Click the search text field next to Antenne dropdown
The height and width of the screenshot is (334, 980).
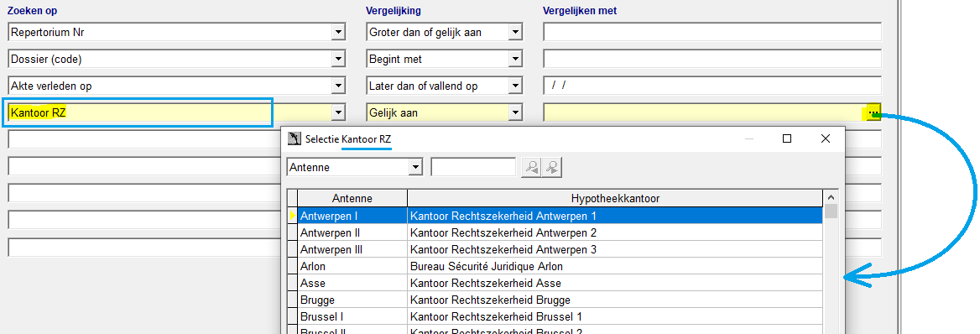(x=474, y=167)
